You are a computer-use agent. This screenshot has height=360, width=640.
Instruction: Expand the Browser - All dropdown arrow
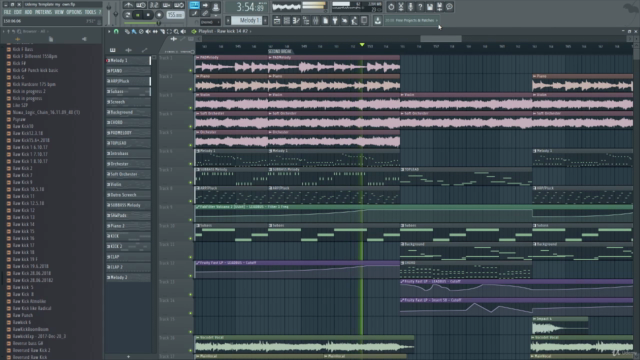pyautogui.click(x=47, y=31)
